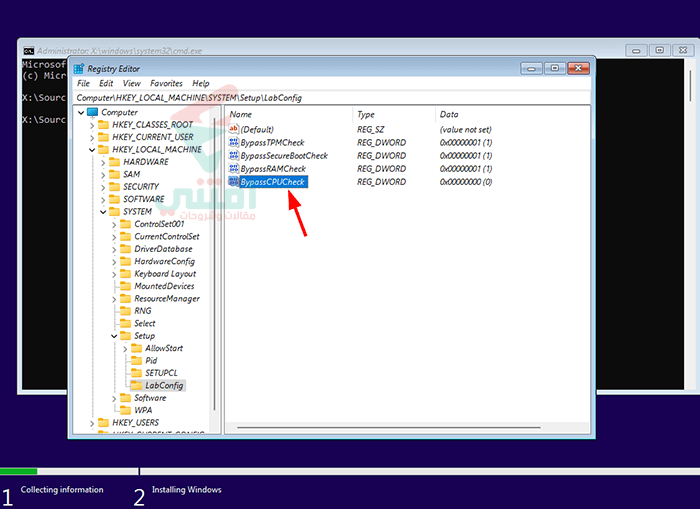Image resolution: width=700 pixels, height=509 pixels.
Task: Click the (Default) string value icon
Action: coord(233,129)
